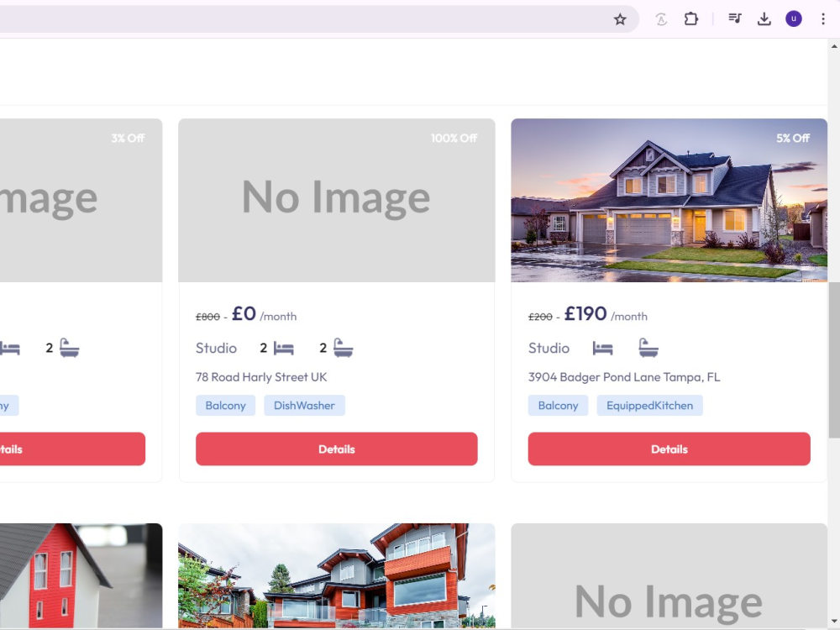Viewport: 840px width, 630px height.
Task: Open the media control playlist icon
Action: (734, 18)
